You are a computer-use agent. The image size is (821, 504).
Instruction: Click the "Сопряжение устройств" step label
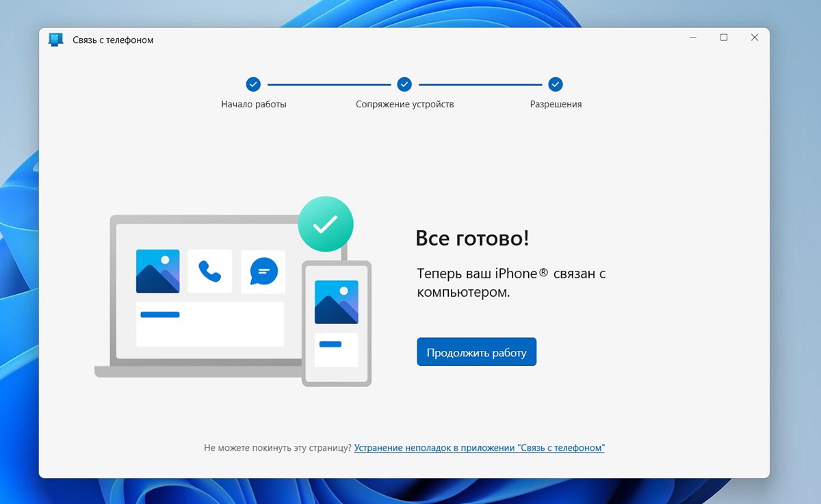(x=404, y=105)
